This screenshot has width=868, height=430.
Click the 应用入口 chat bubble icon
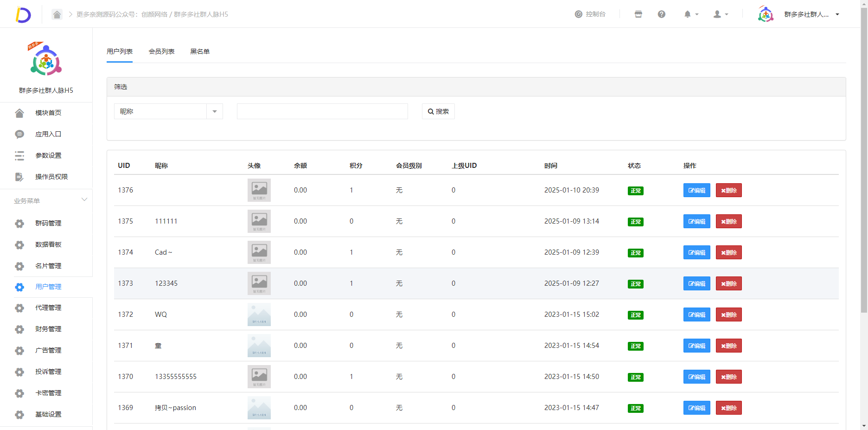tap(19, 134)
